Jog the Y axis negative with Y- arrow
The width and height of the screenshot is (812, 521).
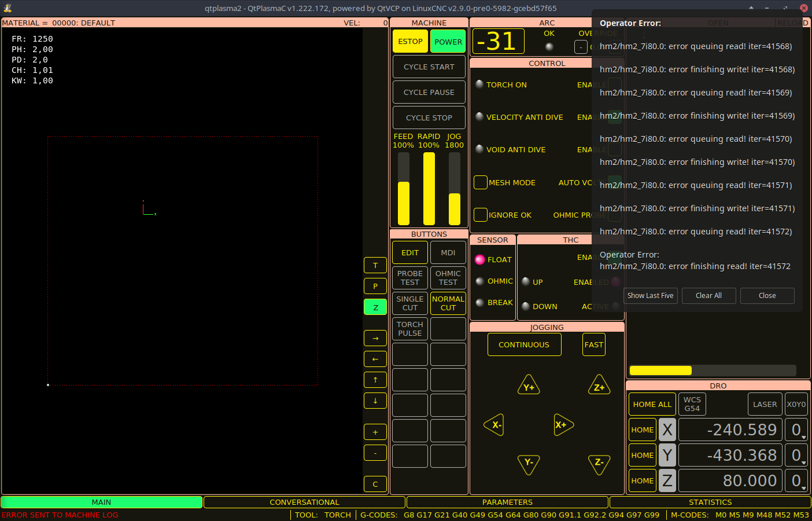529,464
